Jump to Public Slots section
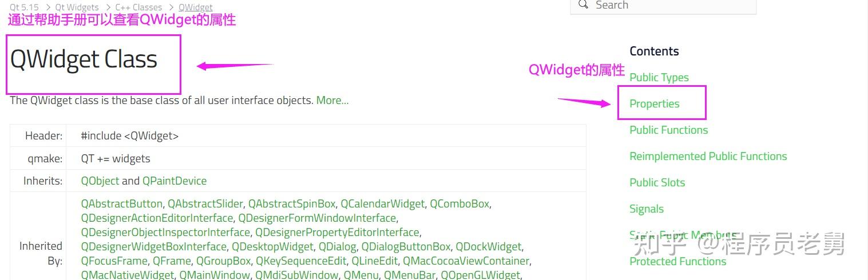This screenshot has height=280, width=868. (657, 183)
